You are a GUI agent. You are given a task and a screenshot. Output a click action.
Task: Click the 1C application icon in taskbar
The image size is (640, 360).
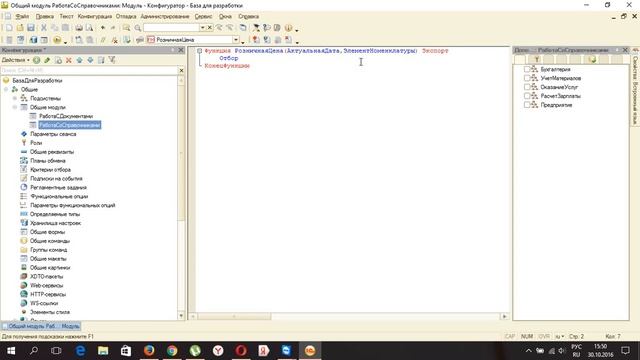point(310,351)
